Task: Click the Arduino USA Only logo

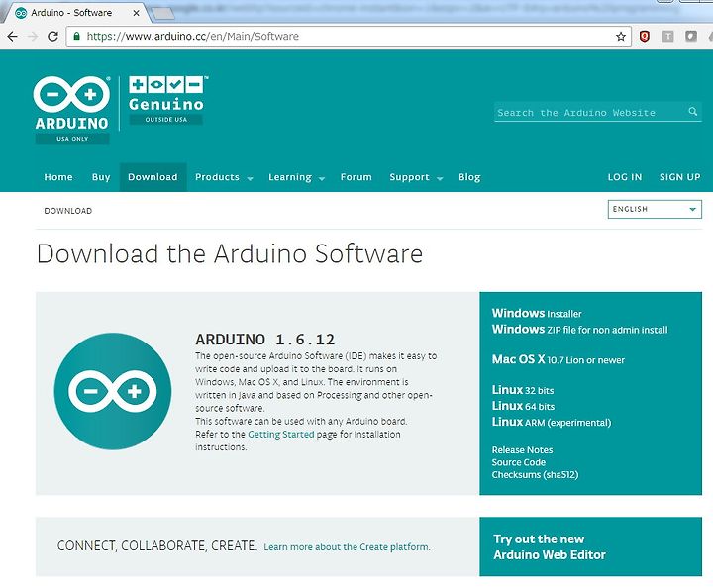Action: (72, 110)
